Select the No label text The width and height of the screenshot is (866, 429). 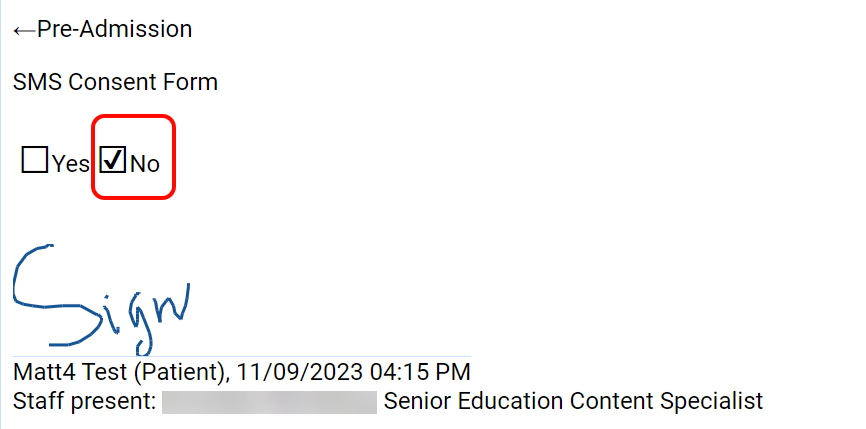point(145,164)
